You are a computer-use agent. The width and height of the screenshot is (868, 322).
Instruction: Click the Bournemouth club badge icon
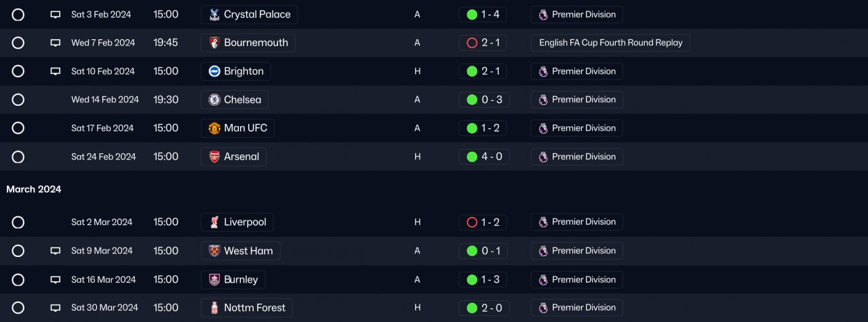point(214,43)
